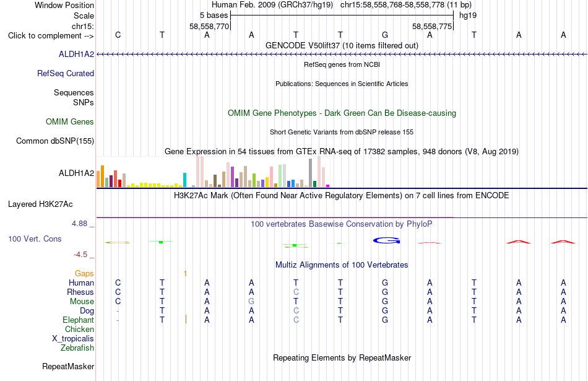Click the RepeatMasker track label

coord(68,366)
